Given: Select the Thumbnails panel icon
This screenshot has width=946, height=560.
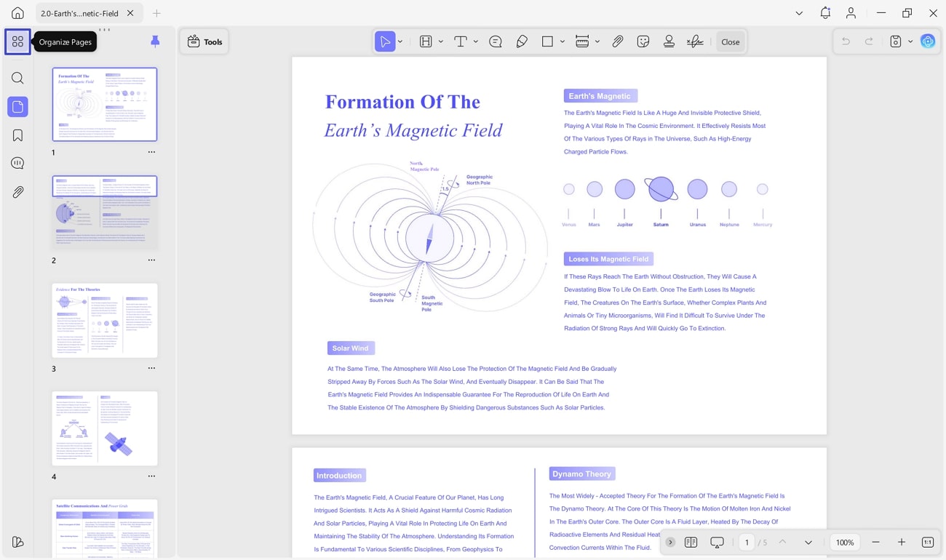Looking at the screenshot, I should (17, 107).
